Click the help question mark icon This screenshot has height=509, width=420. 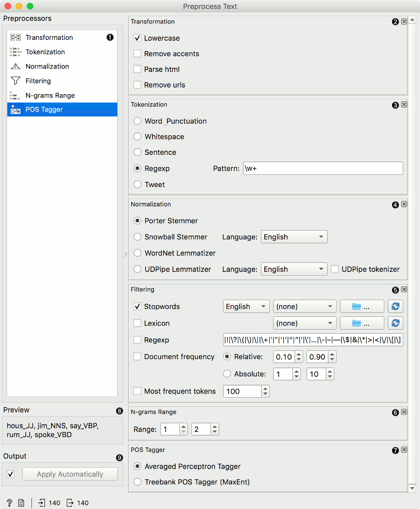[x=9, y=503]
